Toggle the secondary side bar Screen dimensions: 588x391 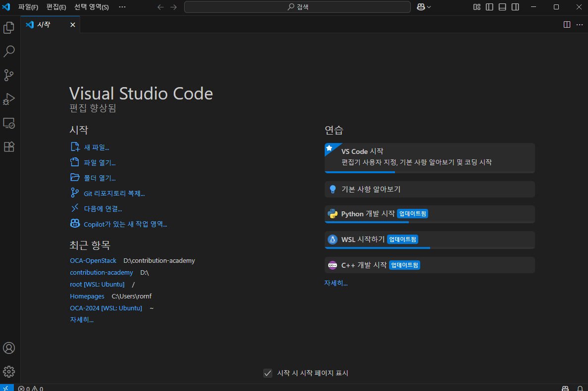[515, 7]
